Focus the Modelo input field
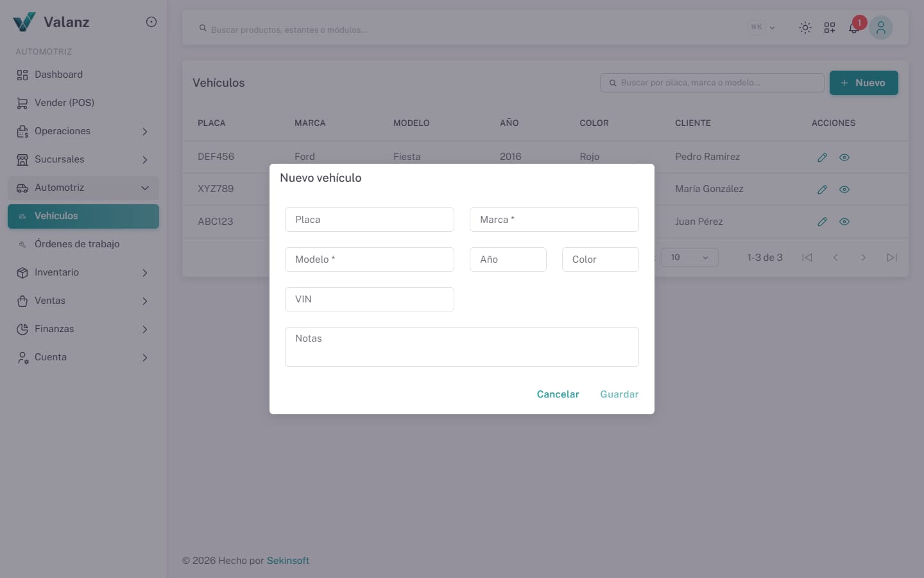Viewport: 924px width, 578px height. 370,259
